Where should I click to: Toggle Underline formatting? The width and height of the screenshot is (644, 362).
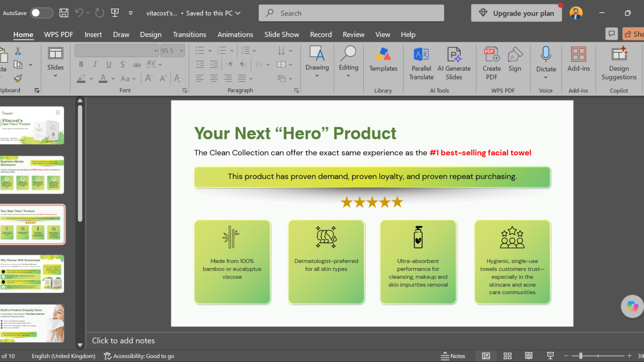[109, 64]
